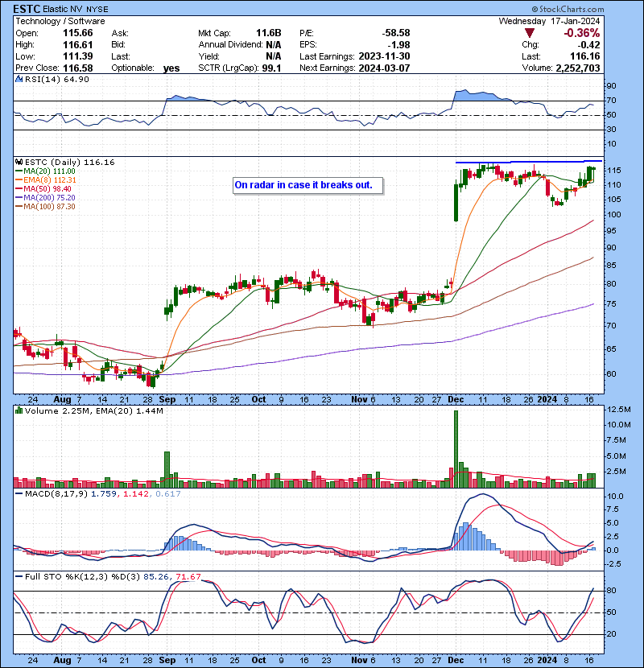
Task: Click the Open price 115.66
Action: (x=78, y=33)
